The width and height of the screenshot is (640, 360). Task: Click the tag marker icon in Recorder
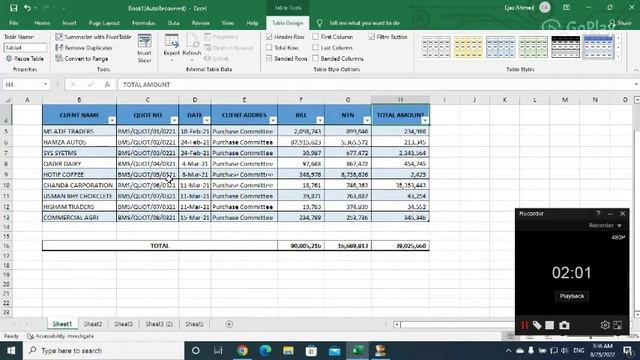point(537,325)
